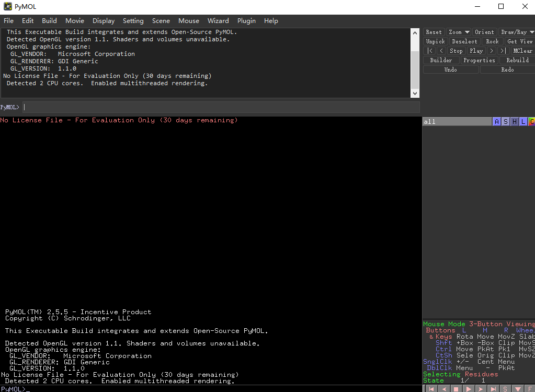Click the S show button for all
Image resolution: width=535 pixels, height=392 pixels.
(506, 122)
